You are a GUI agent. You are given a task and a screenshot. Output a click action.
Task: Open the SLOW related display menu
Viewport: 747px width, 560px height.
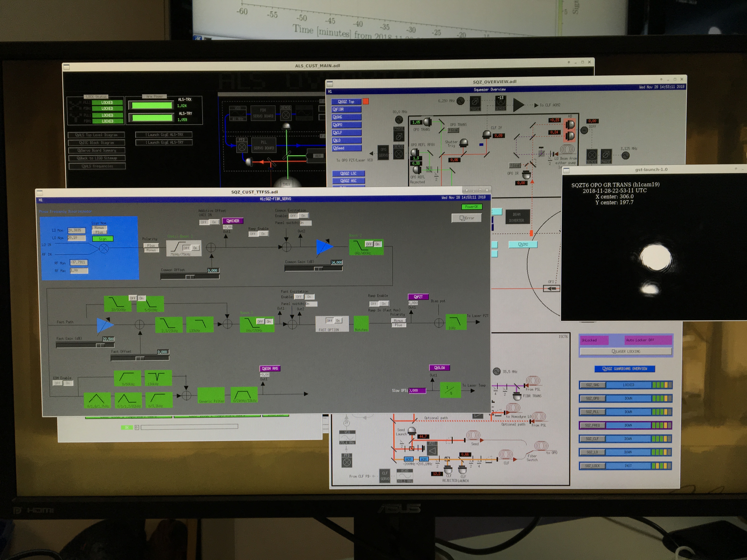point(439,368)
